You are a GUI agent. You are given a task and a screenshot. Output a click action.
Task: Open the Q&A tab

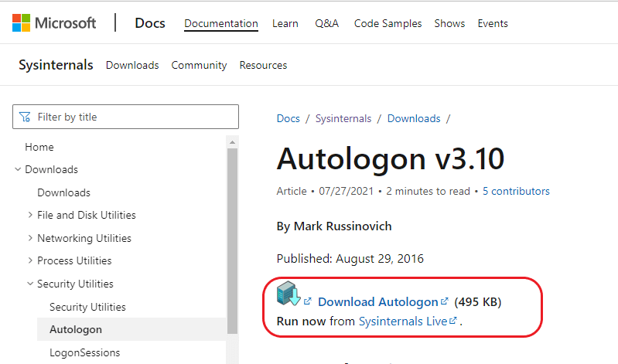tap(326, 23)
